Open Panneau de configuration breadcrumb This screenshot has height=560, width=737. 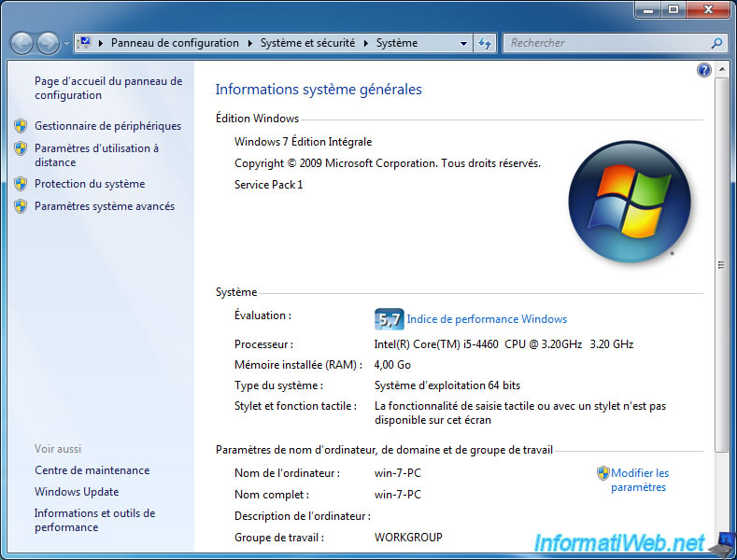click(x=175, y=43)
